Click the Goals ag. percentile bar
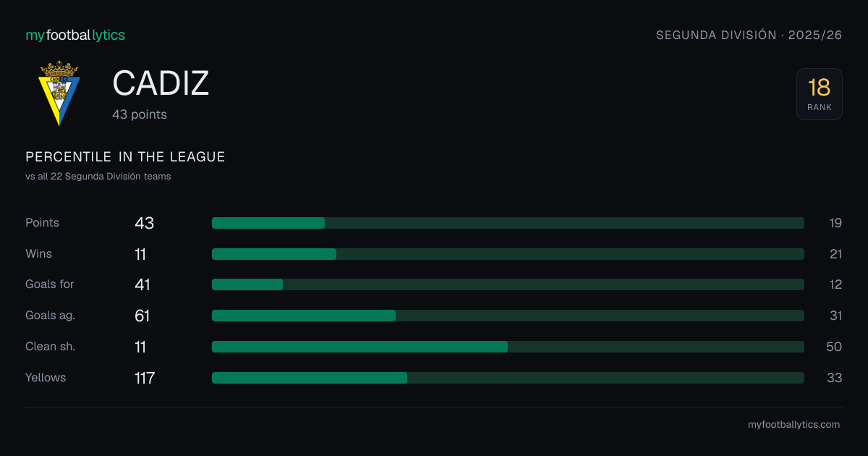This screenshot has width=868, height=456. 508,316
